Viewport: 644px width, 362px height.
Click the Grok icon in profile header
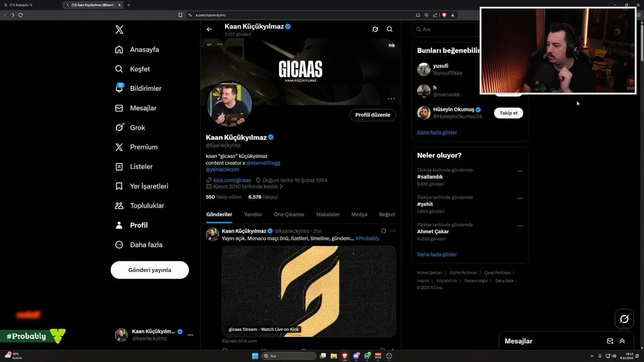click(375, 29)
